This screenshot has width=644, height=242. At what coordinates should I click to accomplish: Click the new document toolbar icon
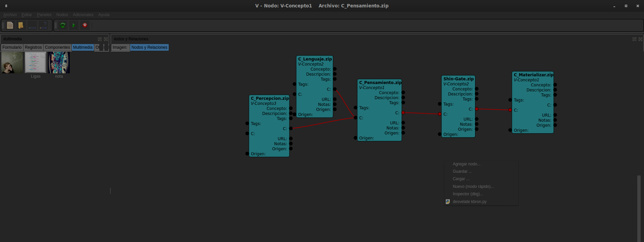click(10, 25)
